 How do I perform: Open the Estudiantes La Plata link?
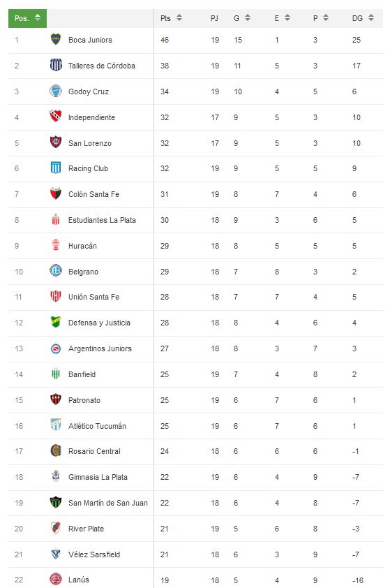pyautogui.click(x=102, y=220)
